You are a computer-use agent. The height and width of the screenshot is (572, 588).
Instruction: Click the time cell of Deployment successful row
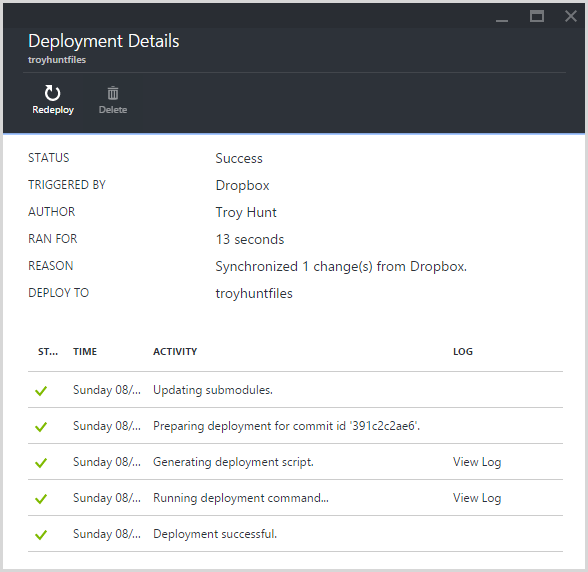coord(107,534)
